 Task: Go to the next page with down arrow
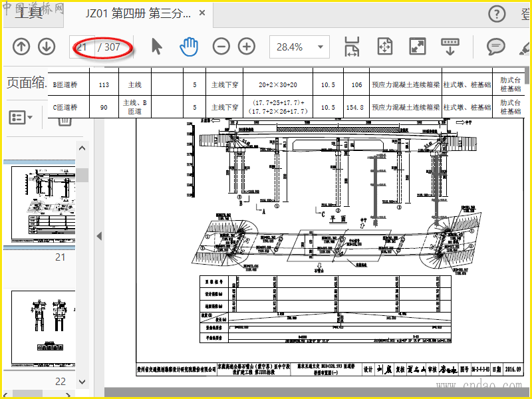coord(46,47)
